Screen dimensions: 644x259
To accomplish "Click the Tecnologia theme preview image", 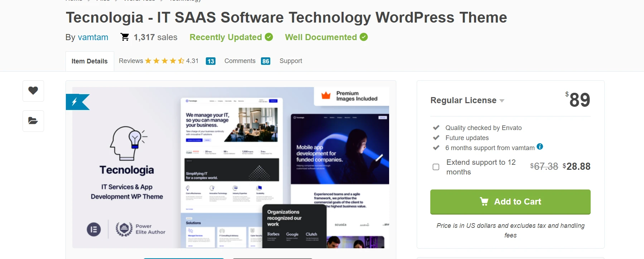I will point(231,168).
